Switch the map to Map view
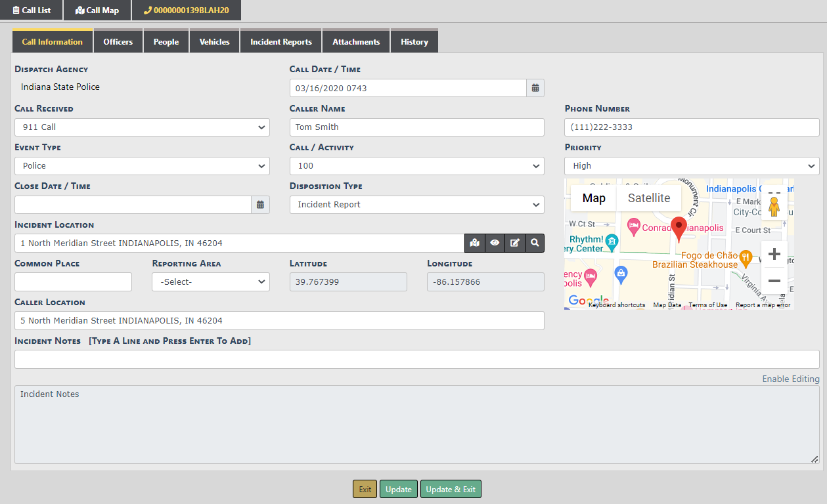827x504 pixels. click(x=594, y=198)
